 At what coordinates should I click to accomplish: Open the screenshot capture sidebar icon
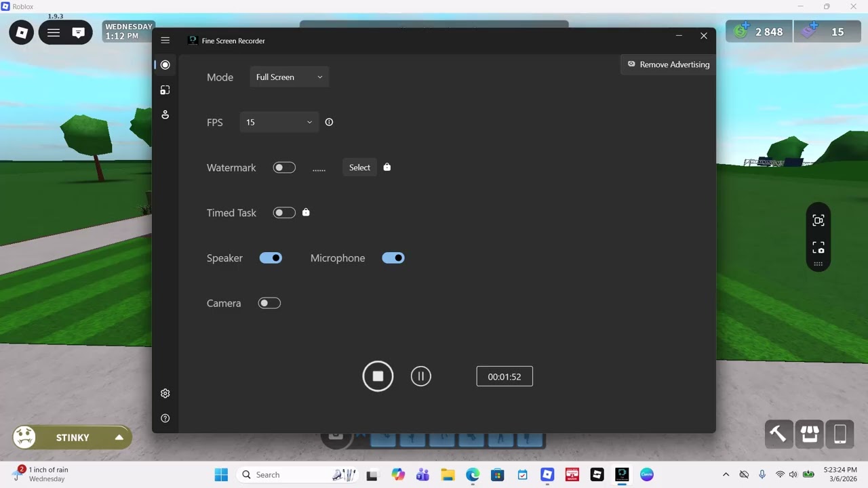(x=165, y=89)
